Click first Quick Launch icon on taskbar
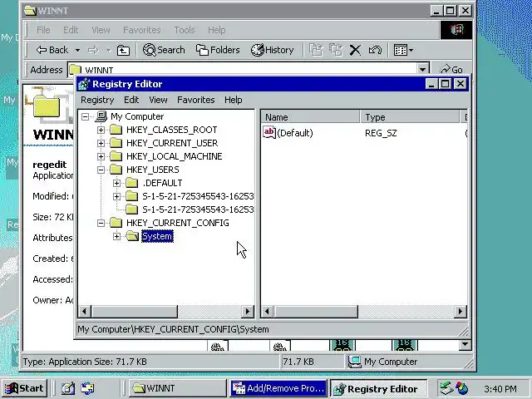532x399 pixels. pyautogui.click(x=68, y=388)
